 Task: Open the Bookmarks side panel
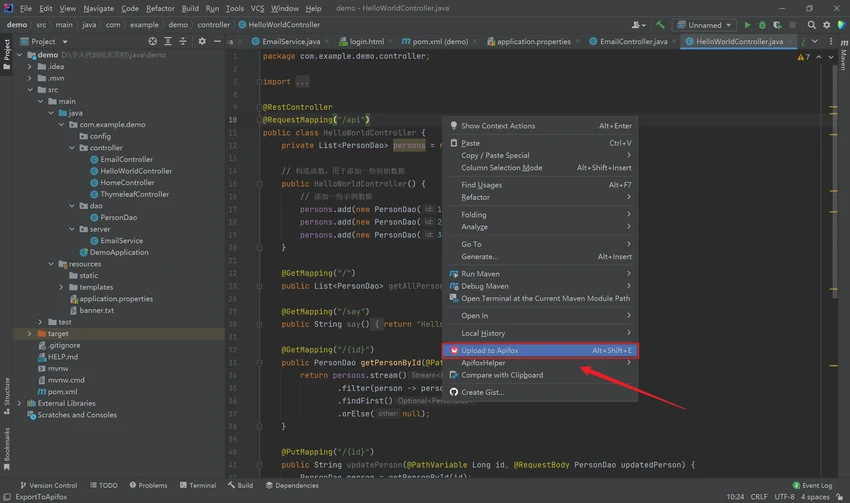[x=7, y=449]
